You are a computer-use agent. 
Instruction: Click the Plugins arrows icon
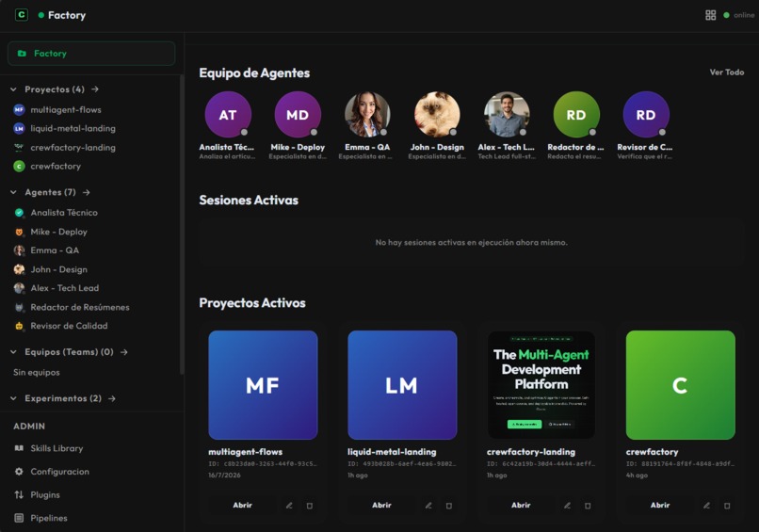(19, 494)
